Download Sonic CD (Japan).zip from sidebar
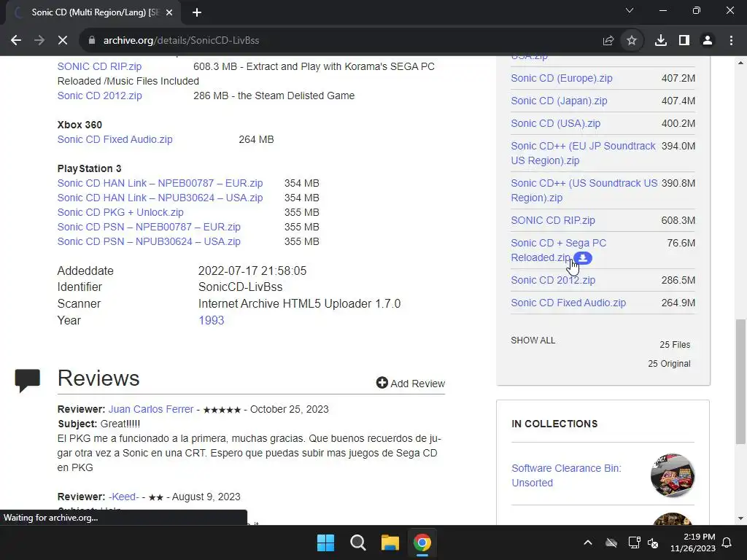The width and height of the screenshot is (747, 560). coord(559,101)
